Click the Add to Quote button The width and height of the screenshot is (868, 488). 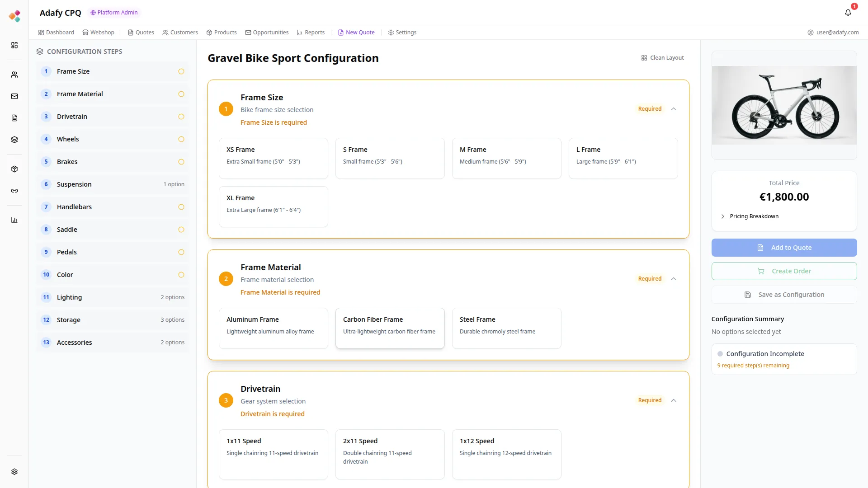(x=784, y=248)
